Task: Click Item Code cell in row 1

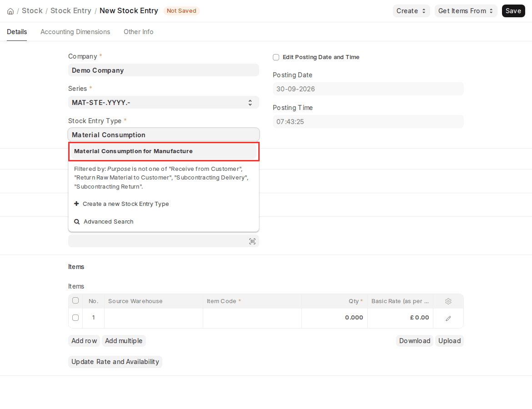Action: coord(252,318)
